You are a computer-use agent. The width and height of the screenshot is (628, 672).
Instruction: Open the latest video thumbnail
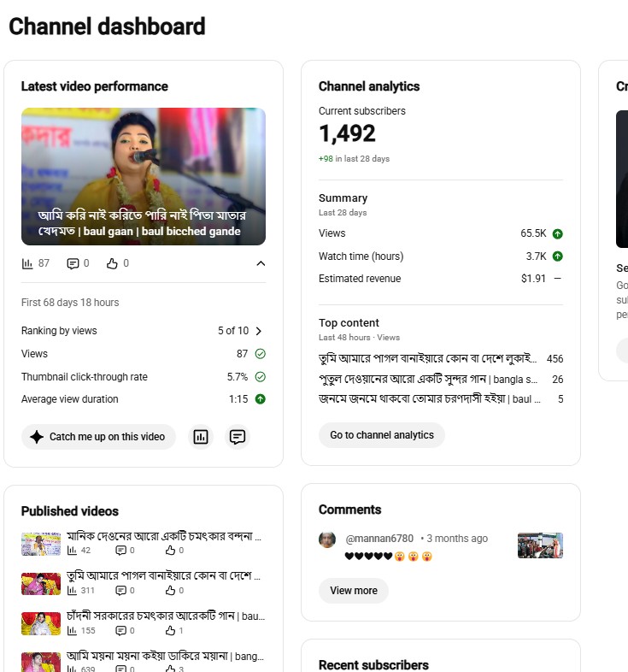(143, 176)
